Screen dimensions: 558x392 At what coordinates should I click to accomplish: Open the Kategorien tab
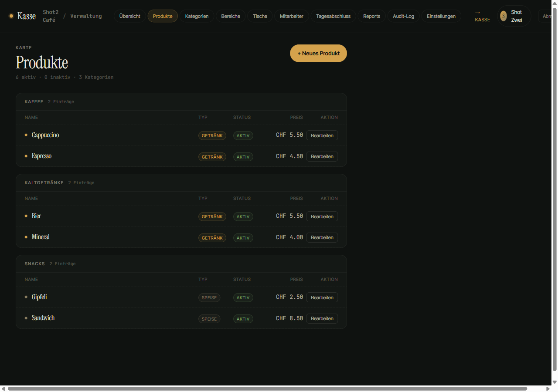(197, 16)
